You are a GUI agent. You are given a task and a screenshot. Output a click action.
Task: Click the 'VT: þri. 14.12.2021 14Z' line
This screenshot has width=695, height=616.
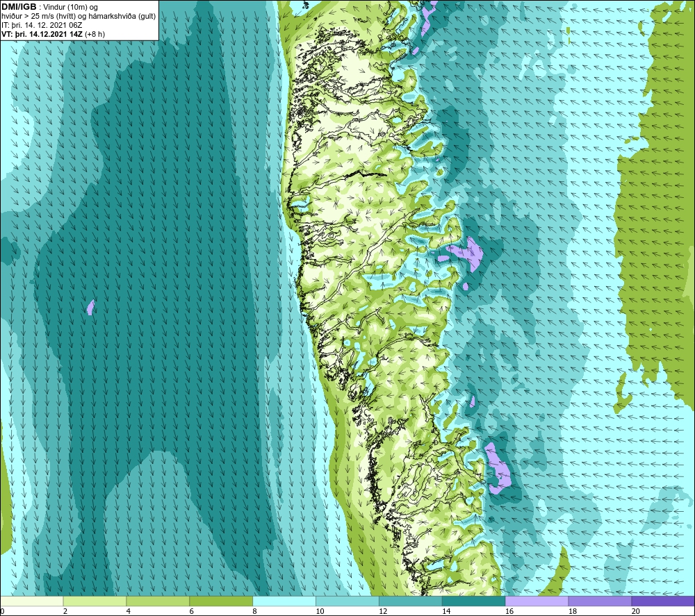pyautogui.click(x=42, y=34)
